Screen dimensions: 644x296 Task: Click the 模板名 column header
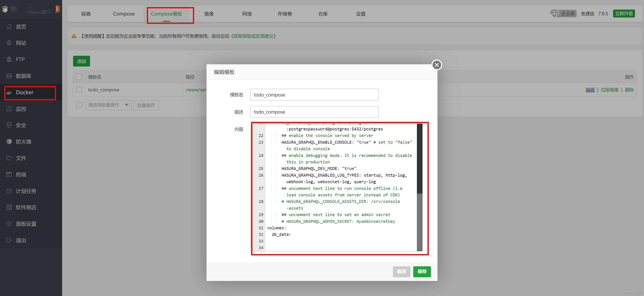95,77
